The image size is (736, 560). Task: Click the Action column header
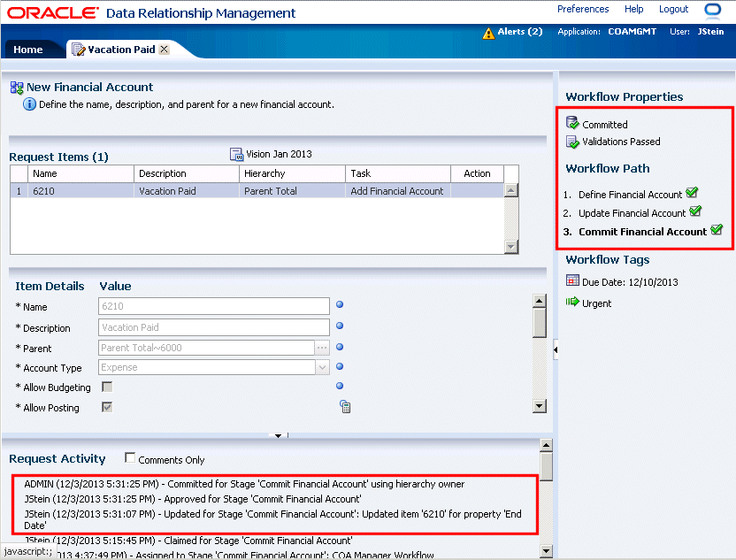(477, 173)
